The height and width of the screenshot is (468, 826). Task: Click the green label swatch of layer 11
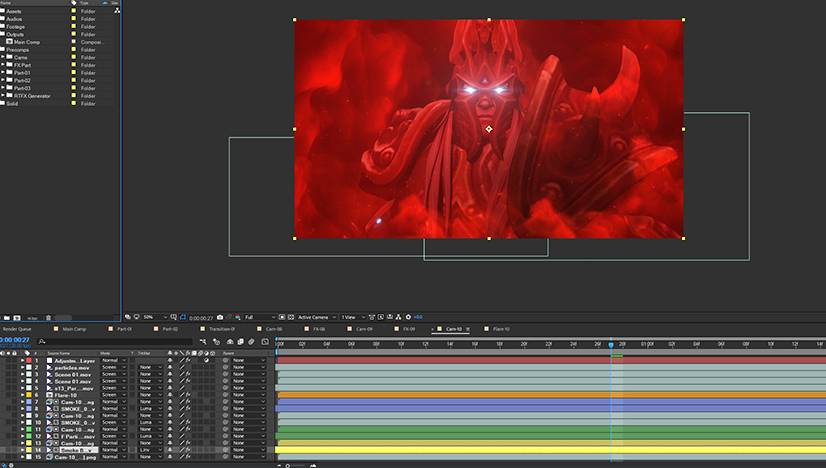coord(29,430)
